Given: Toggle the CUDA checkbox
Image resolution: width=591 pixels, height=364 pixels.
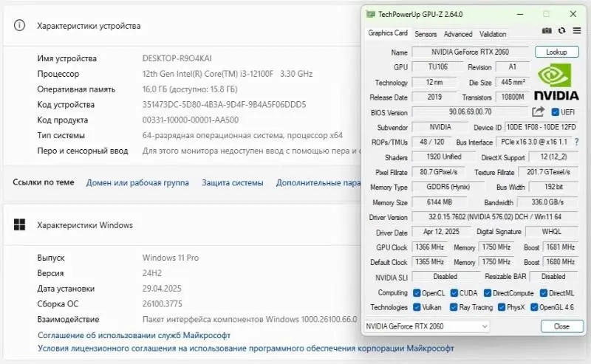Looking at the screenshot, I should pos(454,293).
